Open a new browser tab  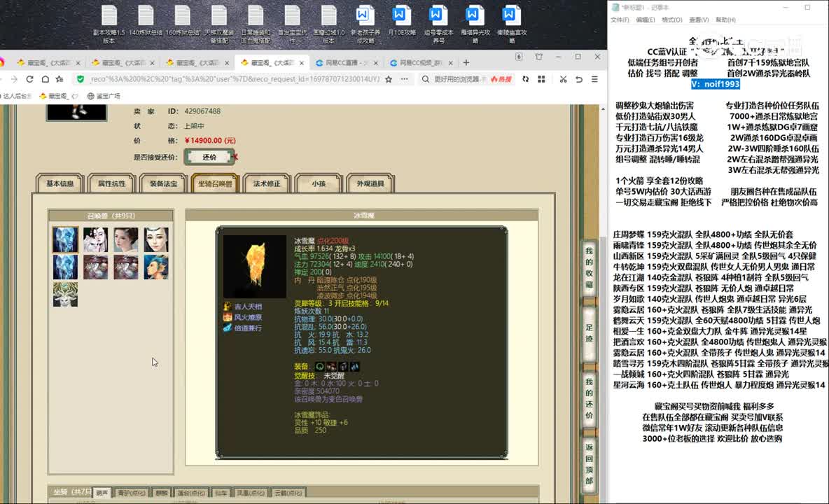466,62
